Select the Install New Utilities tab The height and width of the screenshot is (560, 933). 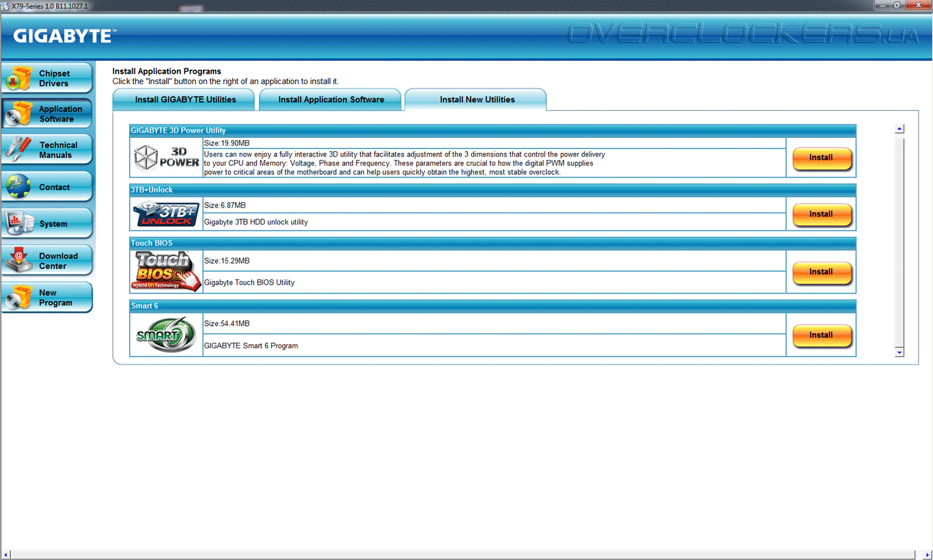point(477,100)
